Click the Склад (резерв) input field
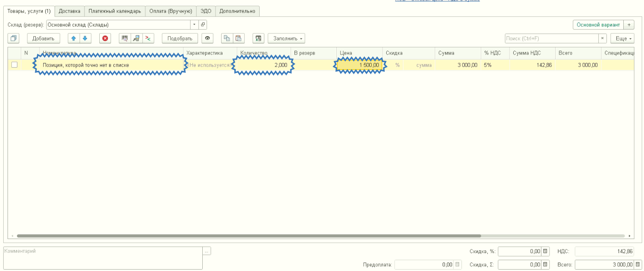 119,24
